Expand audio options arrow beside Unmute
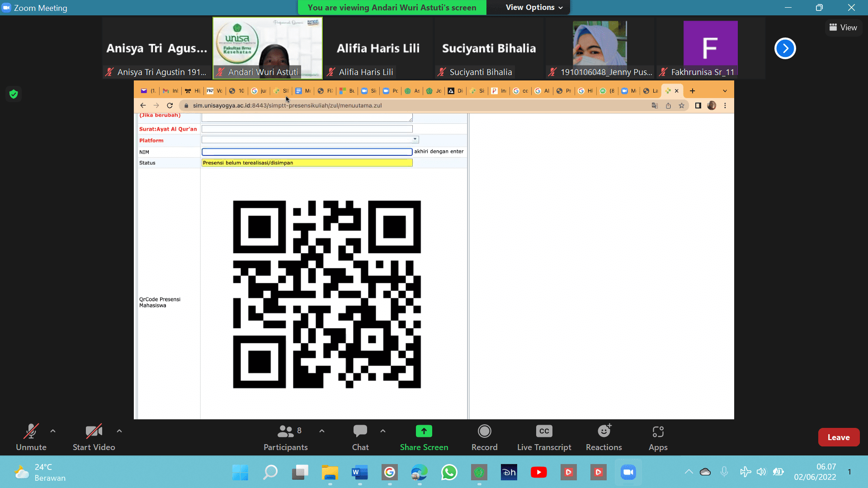The width and height of the screenshot is (868, 488). [53, 431]
